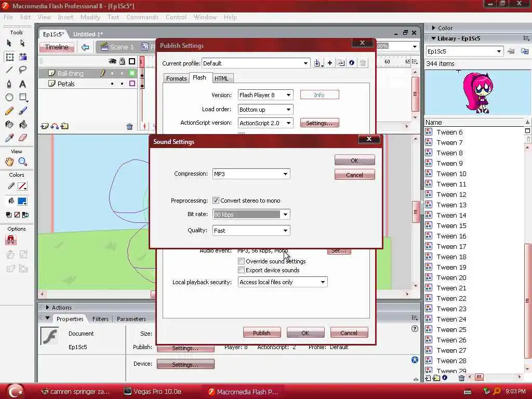The image size is (532, 399).
Task: Expand the Color panel
Action: coord(433,28)
